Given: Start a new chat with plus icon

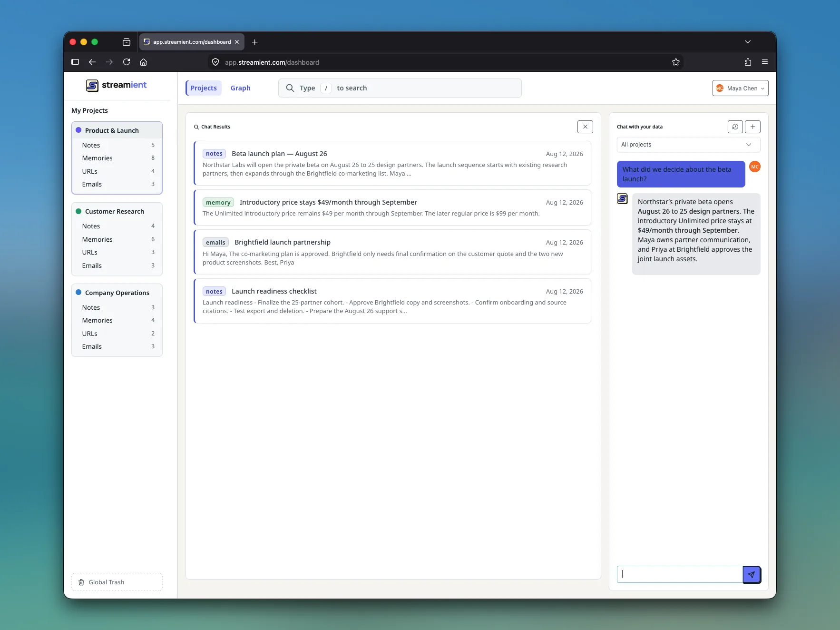Looking at the screenshot, I should tap(752, 127).
